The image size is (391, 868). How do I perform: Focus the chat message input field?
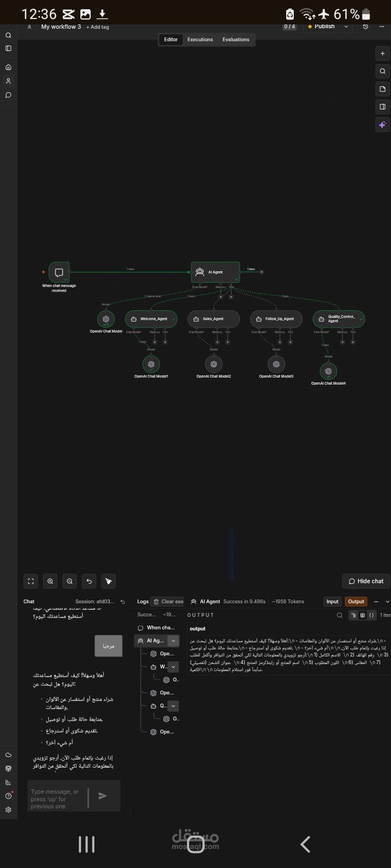coord(58,799)
